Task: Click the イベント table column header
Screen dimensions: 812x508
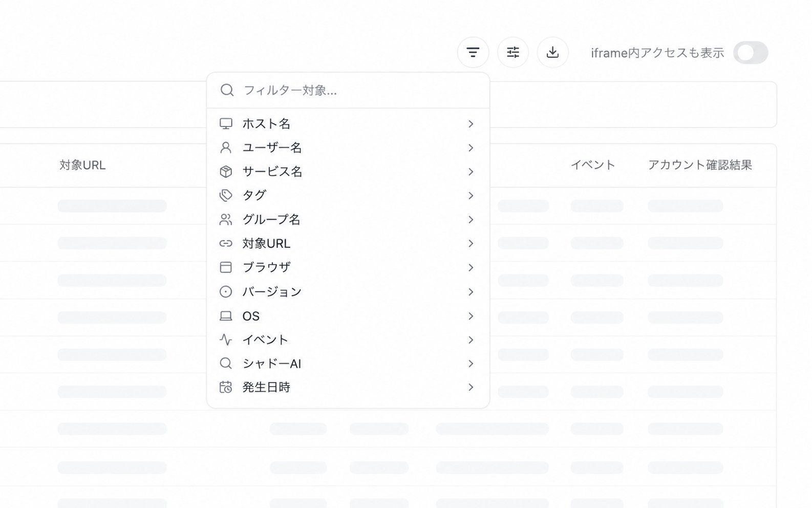Action: point(593,165)
